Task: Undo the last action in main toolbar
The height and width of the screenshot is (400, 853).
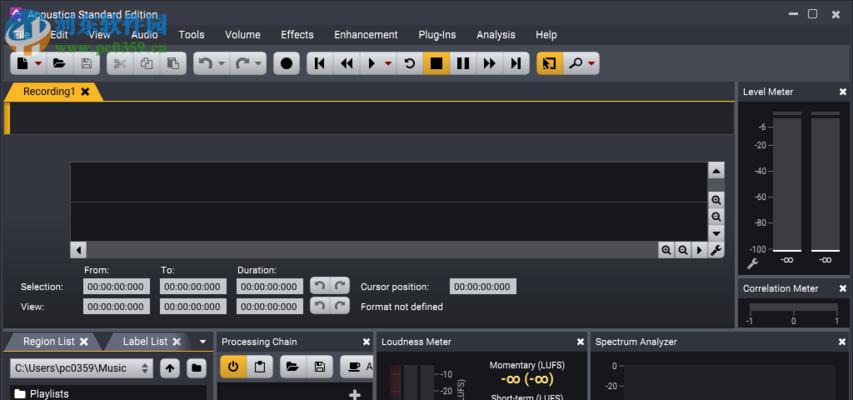Action: [x=206, y=64]
